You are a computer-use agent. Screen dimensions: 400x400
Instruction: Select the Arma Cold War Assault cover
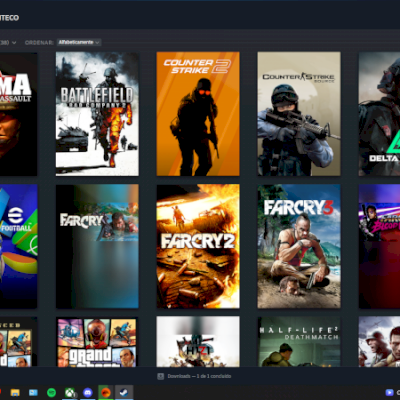[x=18, y=114]
